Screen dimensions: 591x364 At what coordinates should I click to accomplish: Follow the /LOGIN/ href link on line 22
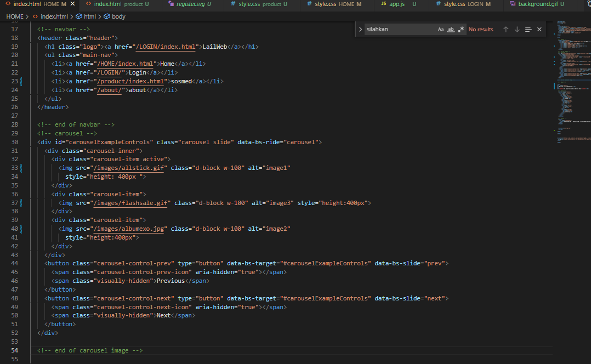[109, 72]
